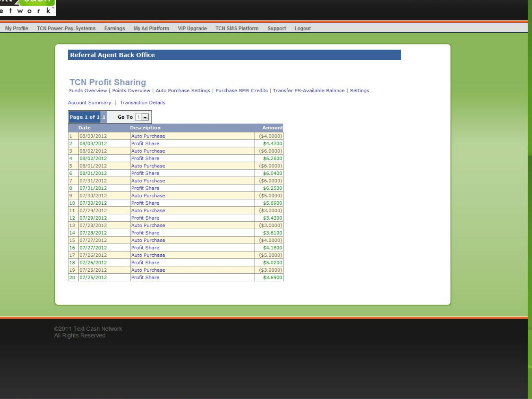Switch to Account Summary view
The image size is (532, 399).
(90, 103)
